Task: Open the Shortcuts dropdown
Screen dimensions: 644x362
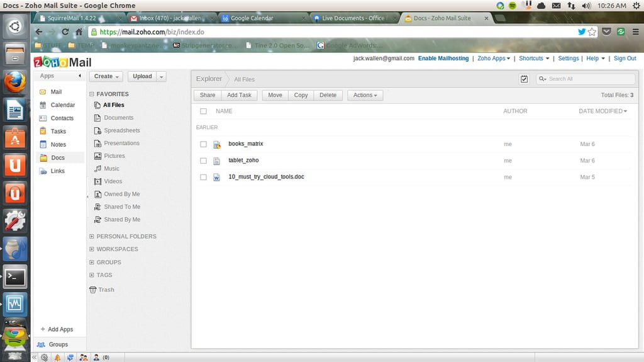Action: tap(534, 59)
